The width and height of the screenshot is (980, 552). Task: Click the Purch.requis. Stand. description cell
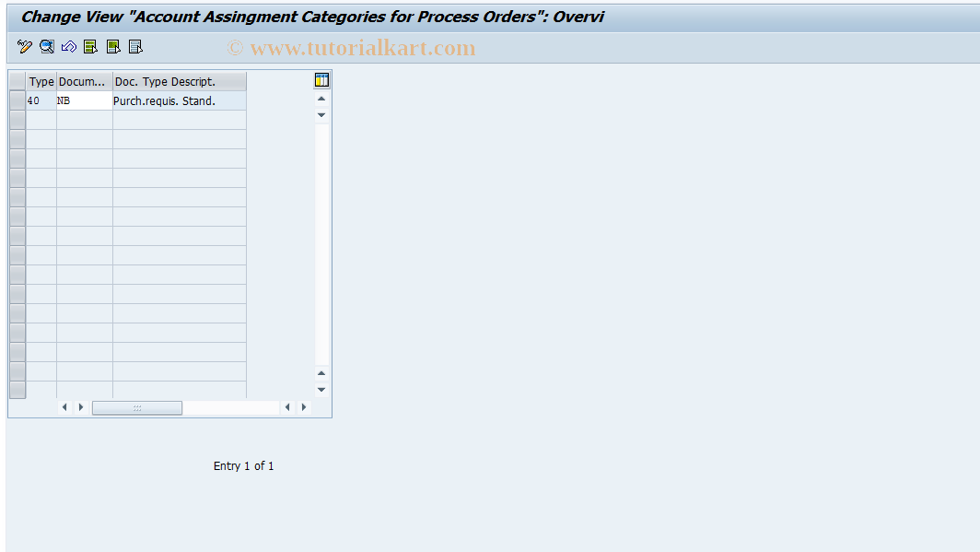click(180, 100)
